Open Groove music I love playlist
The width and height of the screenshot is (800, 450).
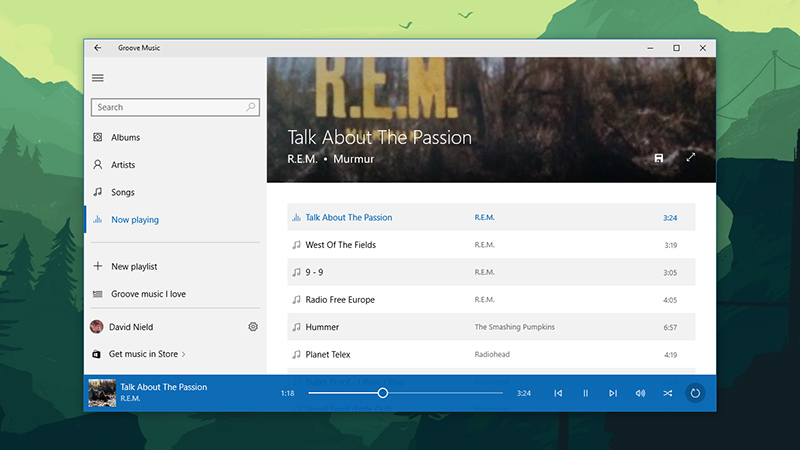pyautogui.click(x=175, y=294)
